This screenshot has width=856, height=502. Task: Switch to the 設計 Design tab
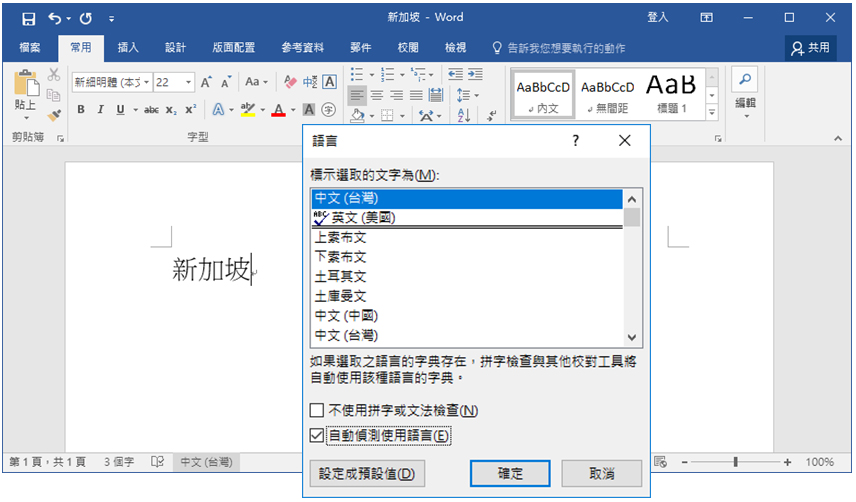click(x=175, y=47)
